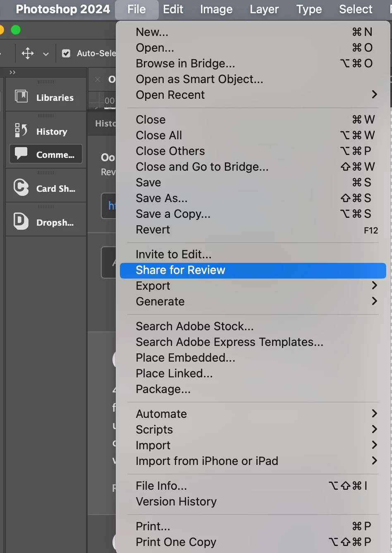Open the Type menu
392x553 pixels.
point(309,9)
